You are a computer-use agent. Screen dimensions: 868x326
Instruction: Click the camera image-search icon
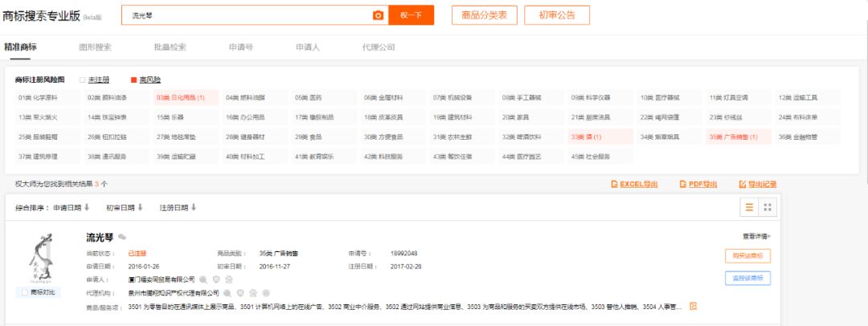[378, 15]
